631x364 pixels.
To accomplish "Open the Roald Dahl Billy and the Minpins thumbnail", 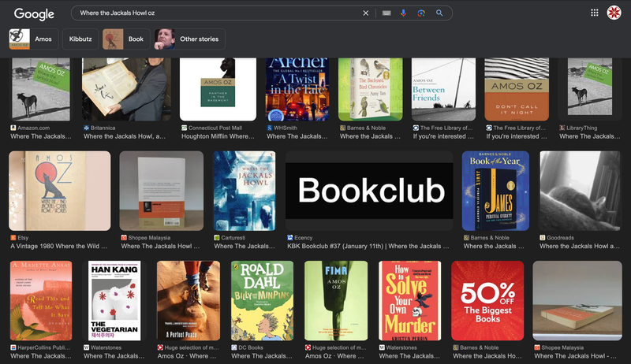I will [262, 300].
